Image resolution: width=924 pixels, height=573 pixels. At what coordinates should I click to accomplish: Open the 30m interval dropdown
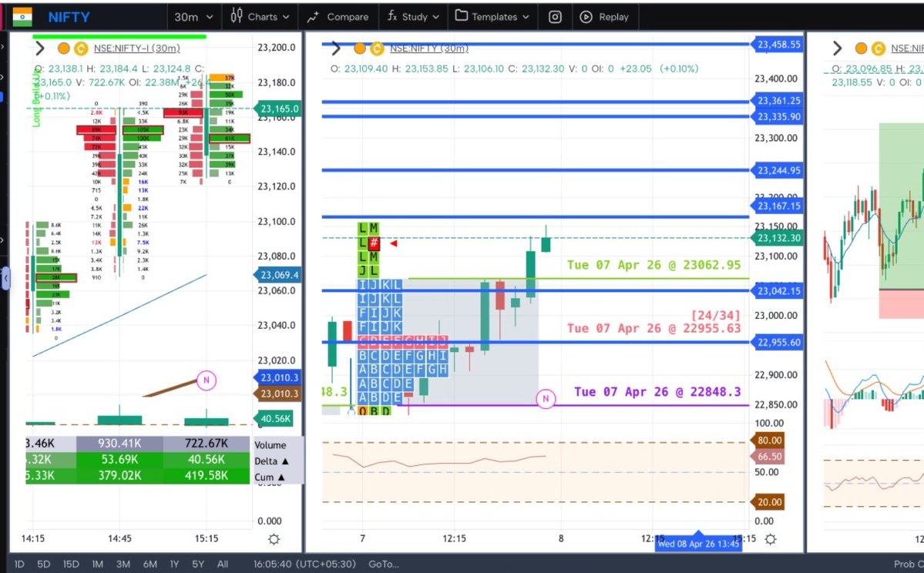click(x=193, y=17)
